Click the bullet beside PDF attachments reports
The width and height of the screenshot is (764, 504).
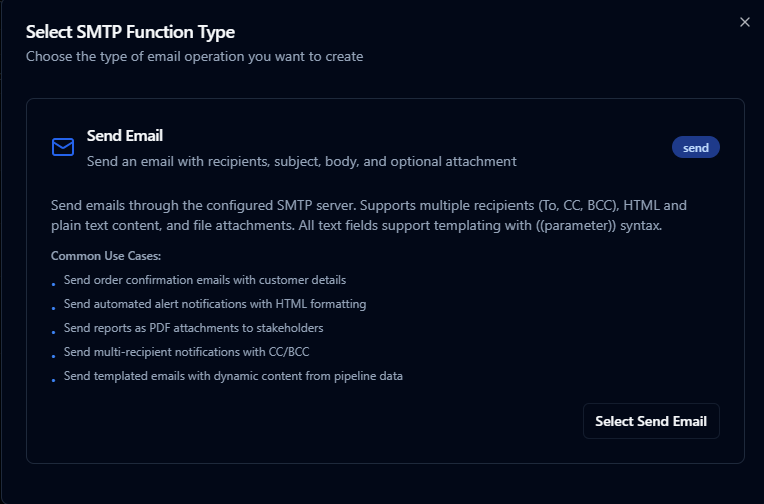(53, 332)
